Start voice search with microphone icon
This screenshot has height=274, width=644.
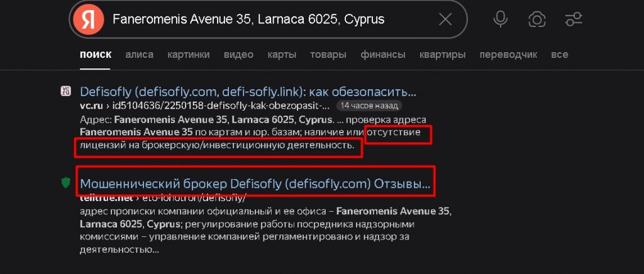coord(500,19)
